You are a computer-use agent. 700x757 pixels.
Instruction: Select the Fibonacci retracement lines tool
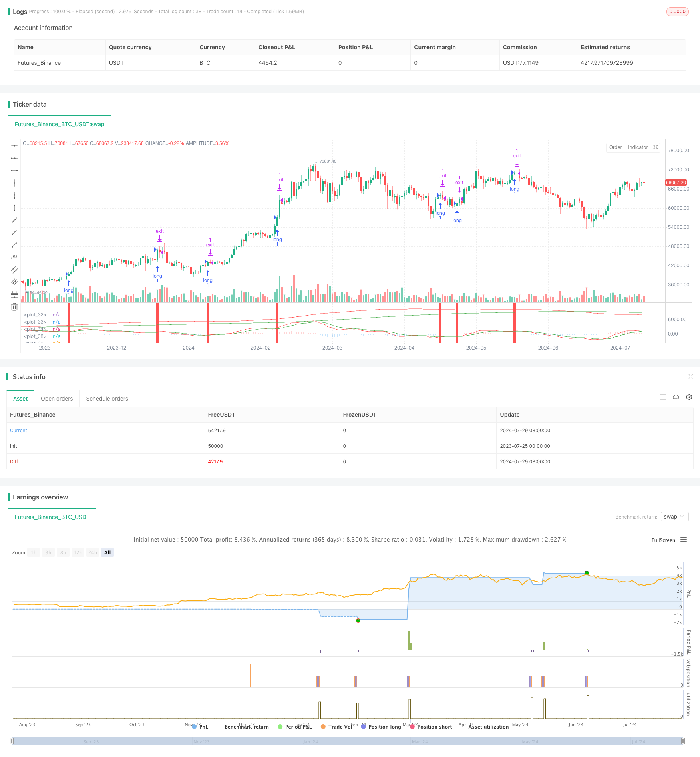tap(14, 294)
